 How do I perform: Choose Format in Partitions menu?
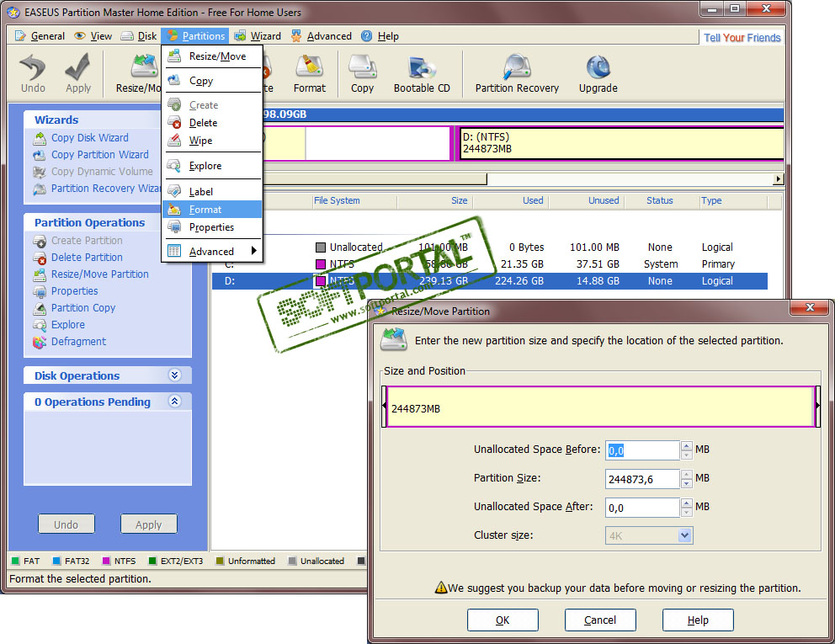click(212, 210)
